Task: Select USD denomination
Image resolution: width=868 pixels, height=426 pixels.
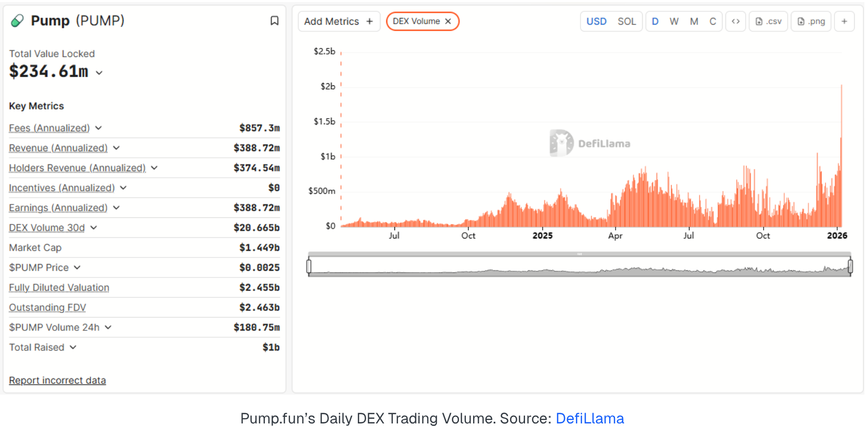Action: tap(596, 22)
